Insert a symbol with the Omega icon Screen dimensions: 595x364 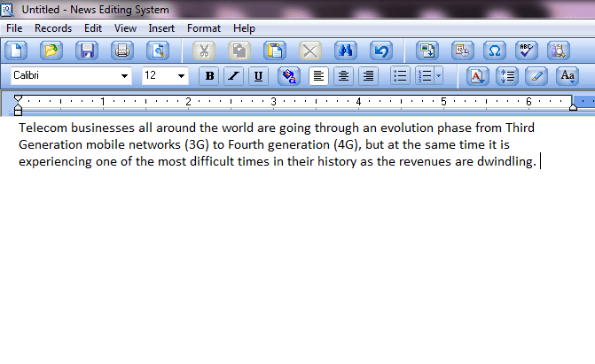tap(495, 50)
